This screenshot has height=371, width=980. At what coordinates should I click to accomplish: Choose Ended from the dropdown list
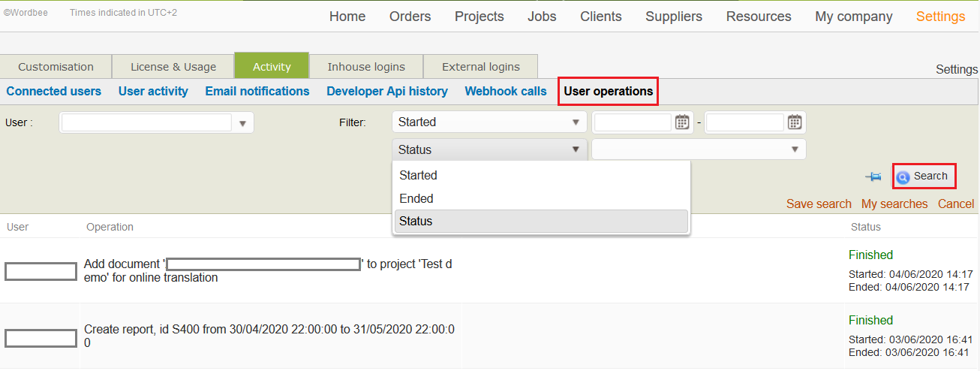click(416, 198)
